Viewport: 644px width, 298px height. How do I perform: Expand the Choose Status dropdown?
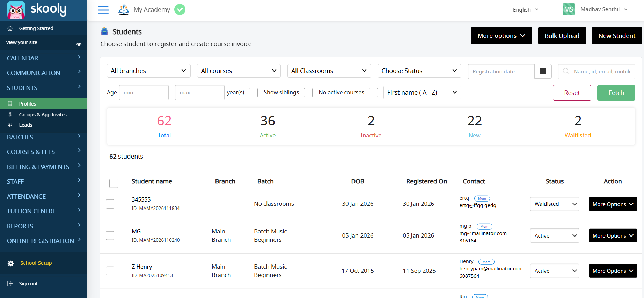point(419,71)
